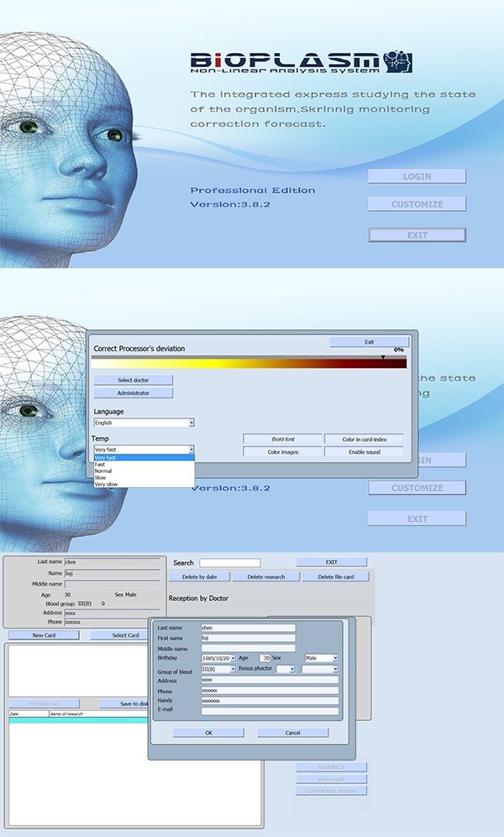Screen dimensions: 504x837
Task: Choose highlighted Very fast in Temp list
Action: pos(144,457)
